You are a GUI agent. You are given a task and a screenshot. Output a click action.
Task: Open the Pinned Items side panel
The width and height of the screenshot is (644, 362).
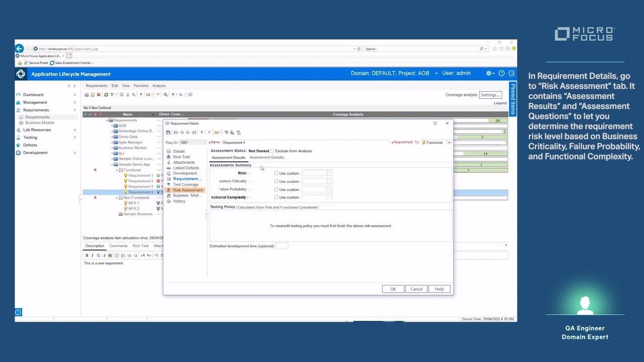pos(513,99)
